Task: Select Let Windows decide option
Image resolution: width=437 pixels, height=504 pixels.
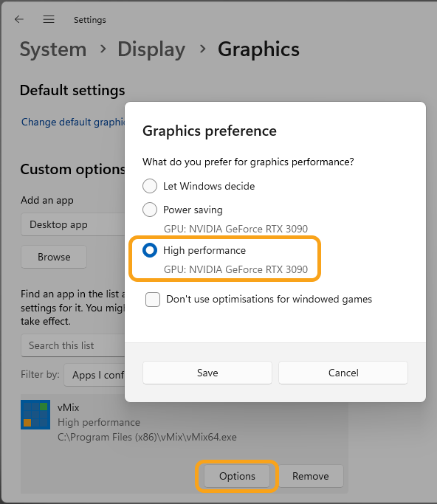Action: tap(150, 186)
